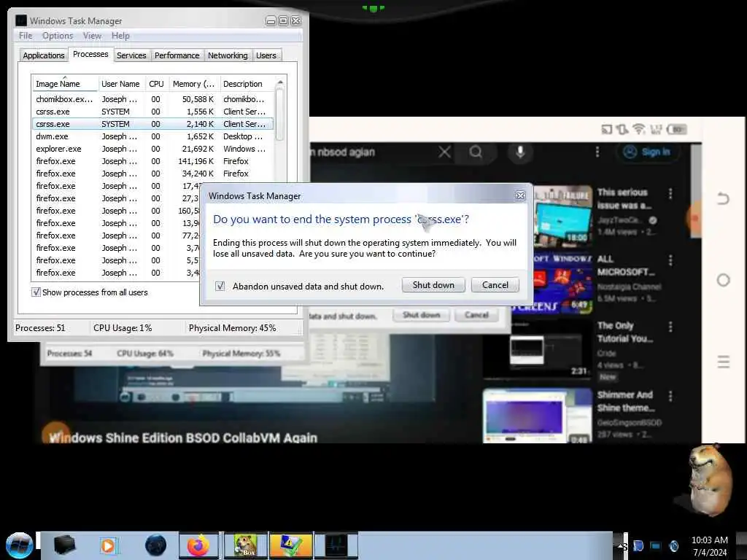This screenshot has height=560, width=747.
Task: Sort by the User Name column
Action: click(121, 83)
